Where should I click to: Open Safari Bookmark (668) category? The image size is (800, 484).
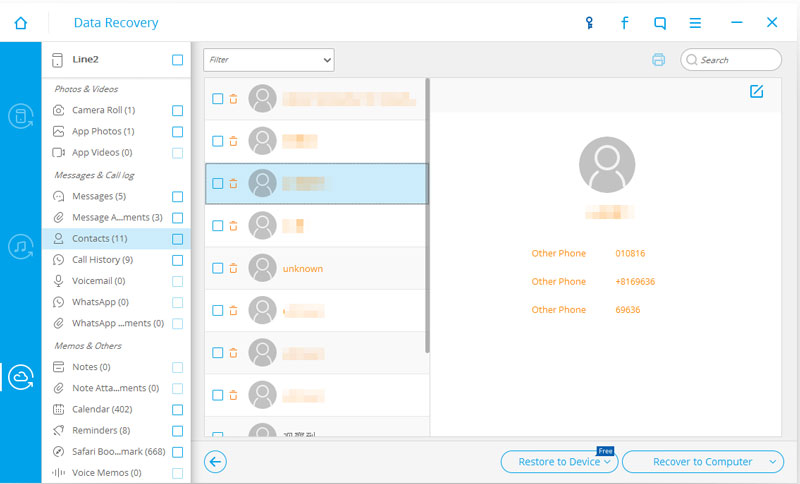coord(119,452)
